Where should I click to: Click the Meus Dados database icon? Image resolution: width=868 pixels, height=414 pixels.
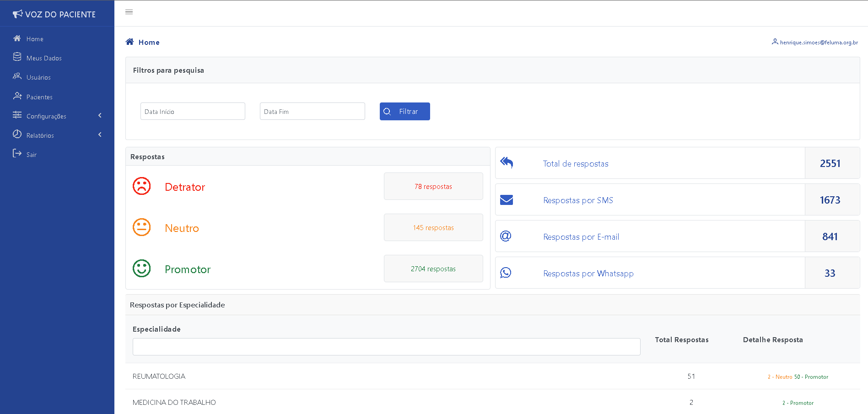17,57
